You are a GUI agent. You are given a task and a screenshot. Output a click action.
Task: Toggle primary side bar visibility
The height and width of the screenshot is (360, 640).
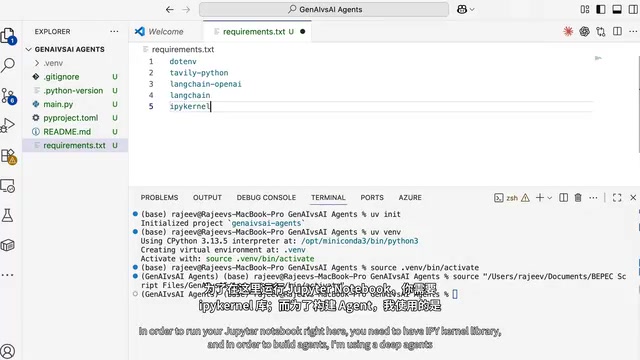coord(601,9)
